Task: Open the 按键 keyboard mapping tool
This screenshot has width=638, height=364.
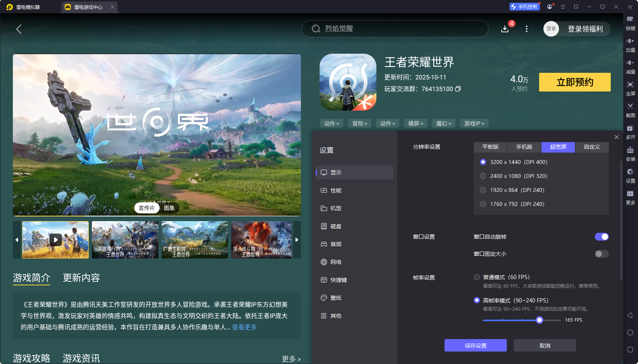Action: coord(631,23)
